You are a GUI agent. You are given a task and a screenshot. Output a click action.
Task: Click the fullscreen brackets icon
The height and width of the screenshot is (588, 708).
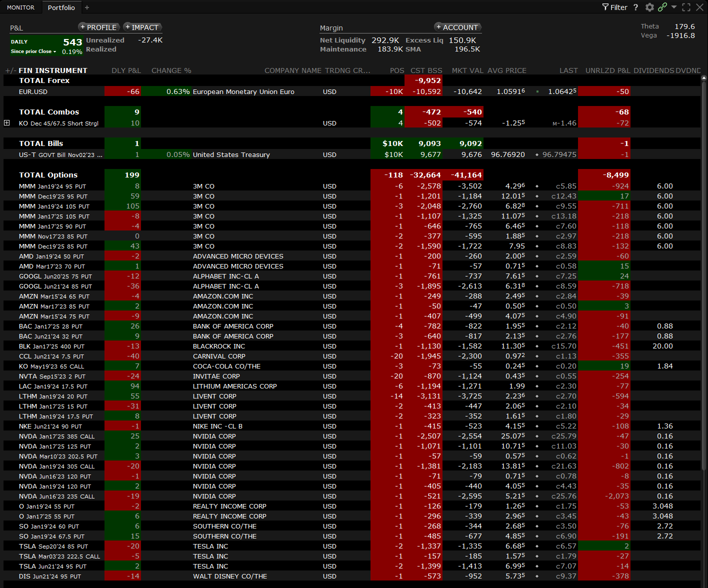(x=686, y=7)
